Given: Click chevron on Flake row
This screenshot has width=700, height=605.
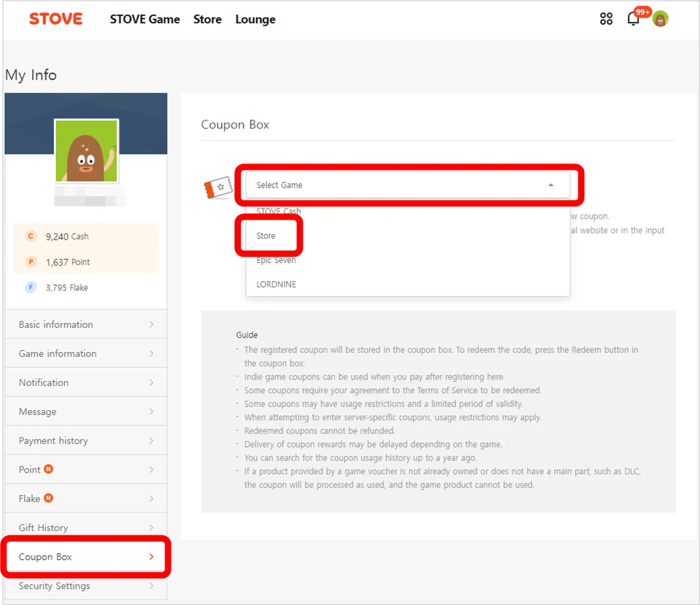Looking at the screenshot, I should (151, 498).
